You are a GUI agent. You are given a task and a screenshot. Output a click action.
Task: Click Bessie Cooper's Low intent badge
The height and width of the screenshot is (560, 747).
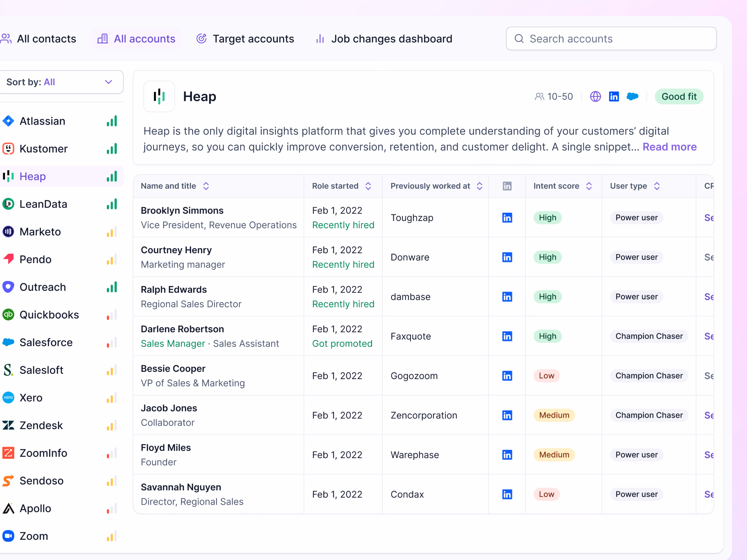click(546, 376)
